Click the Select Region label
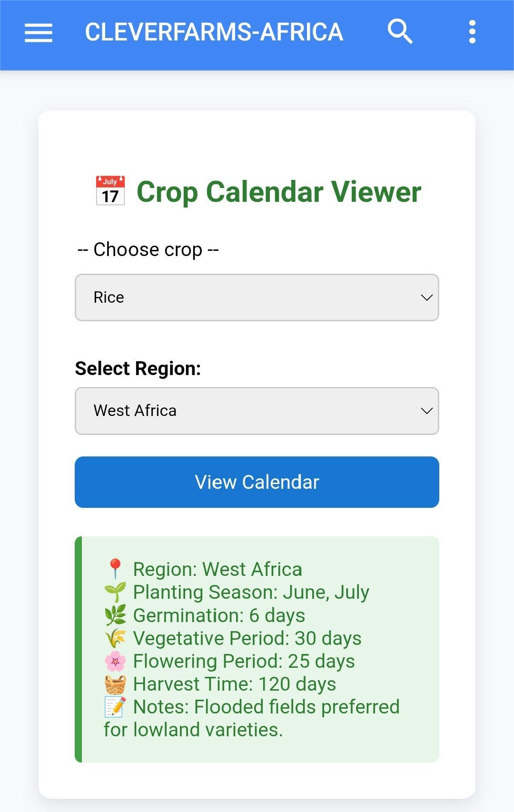 click(x=138, y=367)
